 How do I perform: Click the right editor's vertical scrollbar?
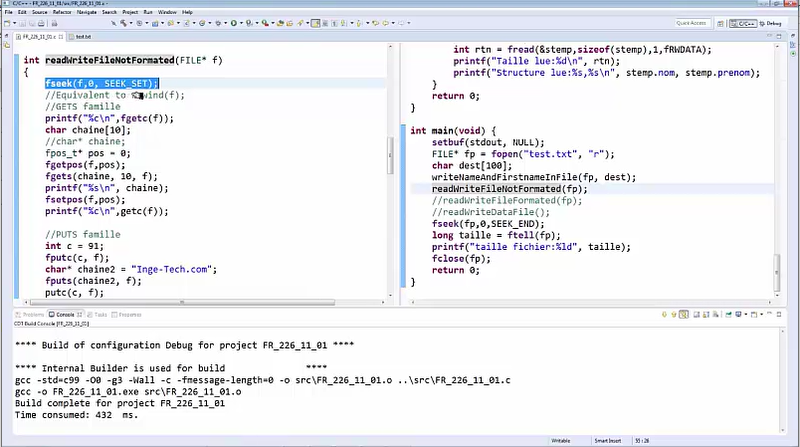776,200
